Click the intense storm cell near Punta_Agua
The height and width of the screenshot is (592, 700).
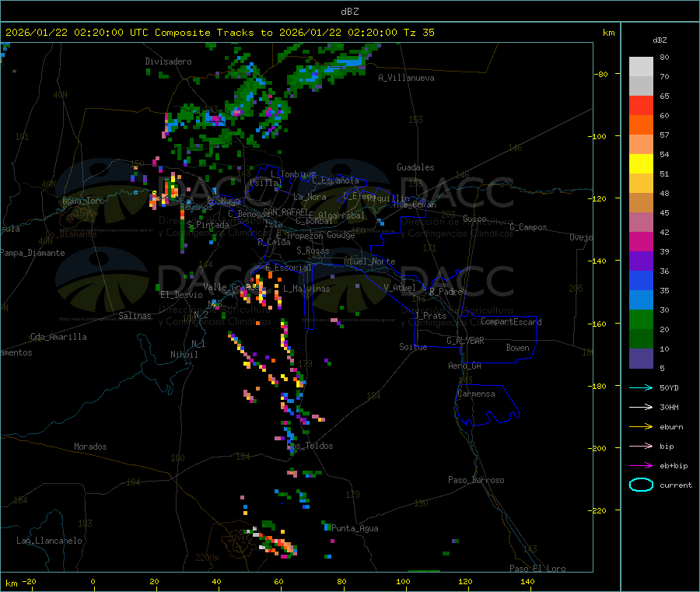point(273,542)
